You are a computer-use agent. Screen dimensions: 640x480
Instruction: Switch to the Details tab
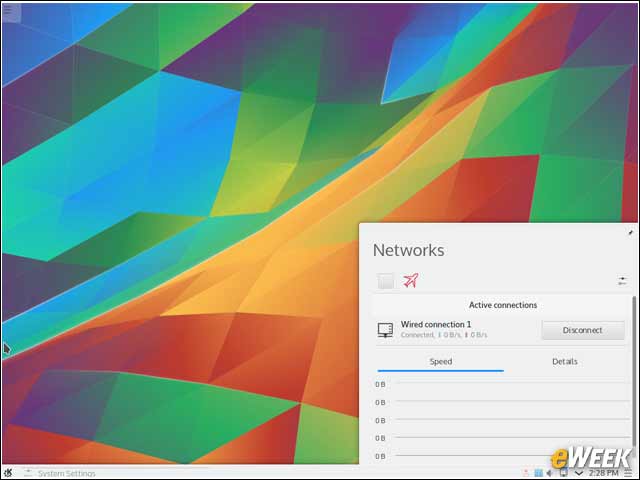[x=564, y=362]
